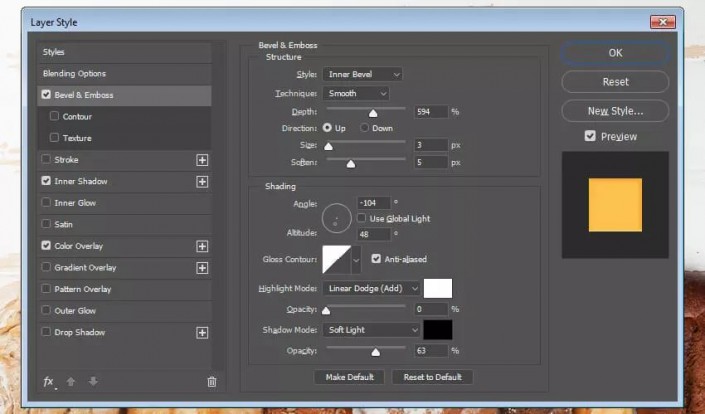This screenshot has height=414, width=705.
Task: Enable the Outer Glow checkbox
Action: coord(46,310)
